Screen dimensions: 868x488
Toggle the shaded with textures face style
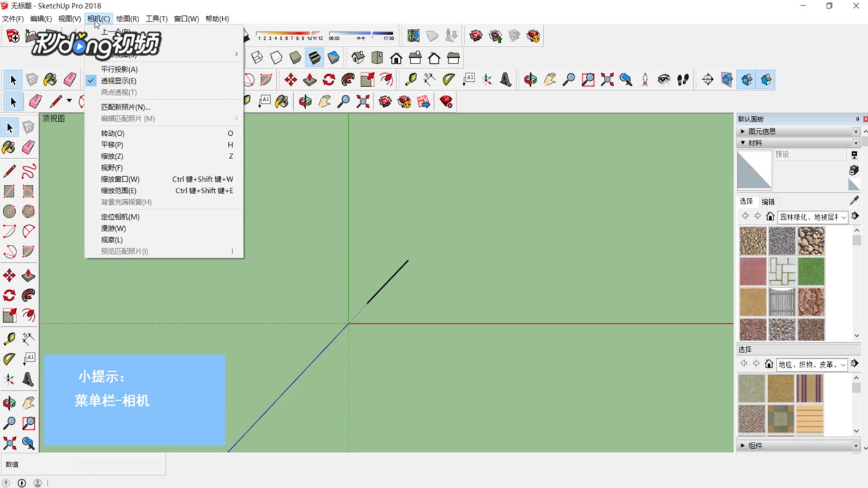pos(314,58)
